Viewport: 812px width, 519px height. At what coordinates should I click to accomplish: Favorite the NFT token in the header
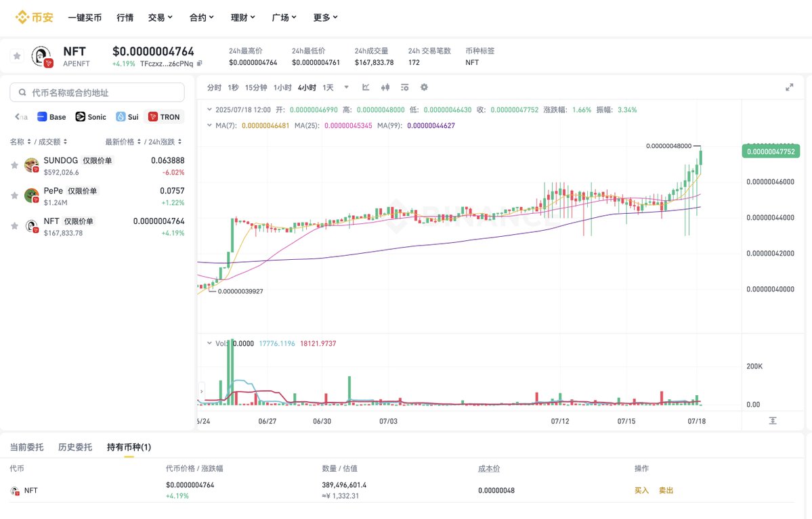point(17,56)
